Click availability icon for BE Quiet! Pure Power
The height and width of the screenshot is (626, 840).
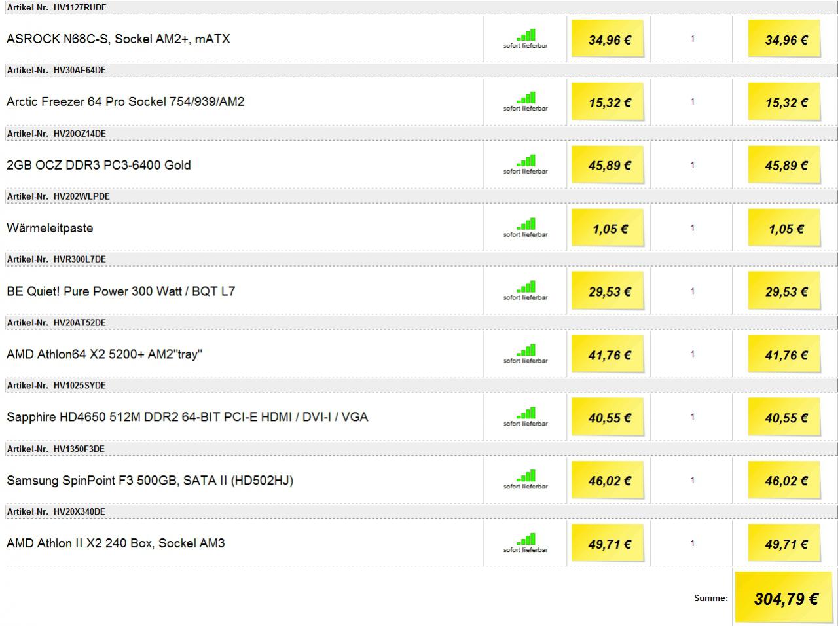[526, 287]
